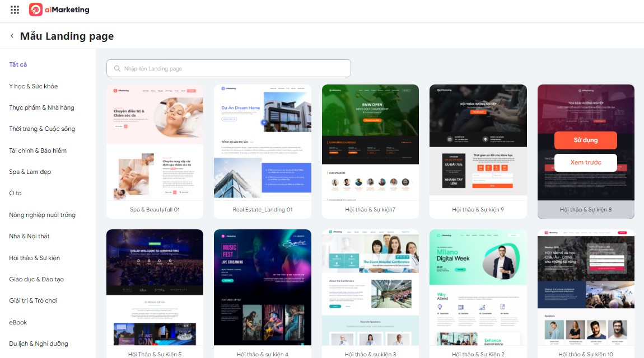Click the Mẫu Landing page heading
The width and height of the screenshot is (644, 358).
[x=67, y=36]
